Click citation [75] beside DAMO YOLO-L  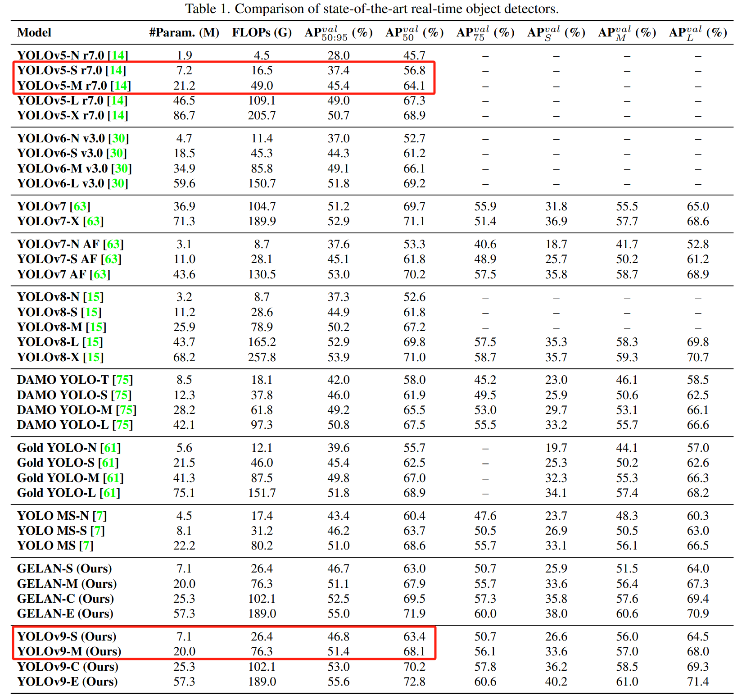tap(123, 424)
